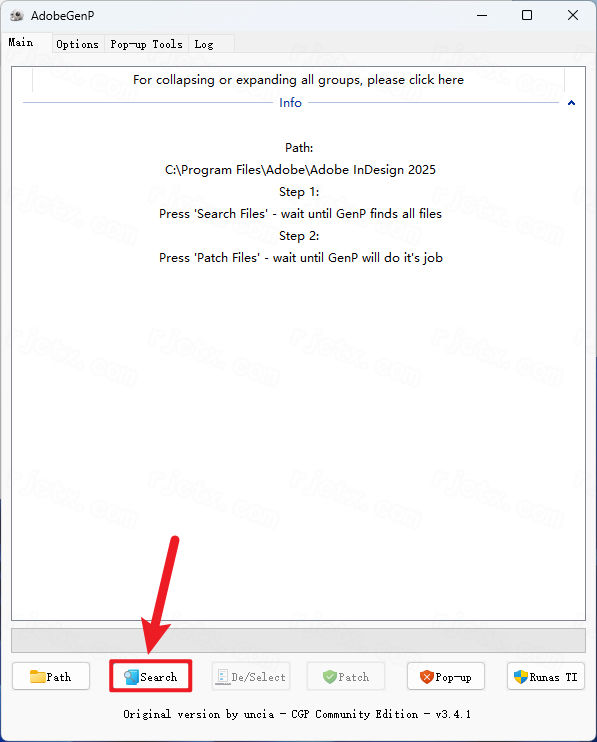Close the AdobeGenP window

point(573,16)
